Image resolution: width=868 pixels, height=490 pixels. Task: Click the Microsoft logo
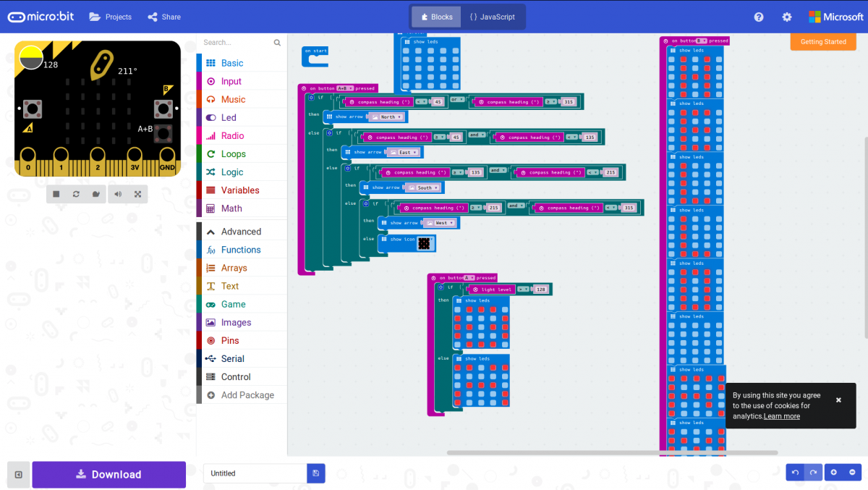836,17
